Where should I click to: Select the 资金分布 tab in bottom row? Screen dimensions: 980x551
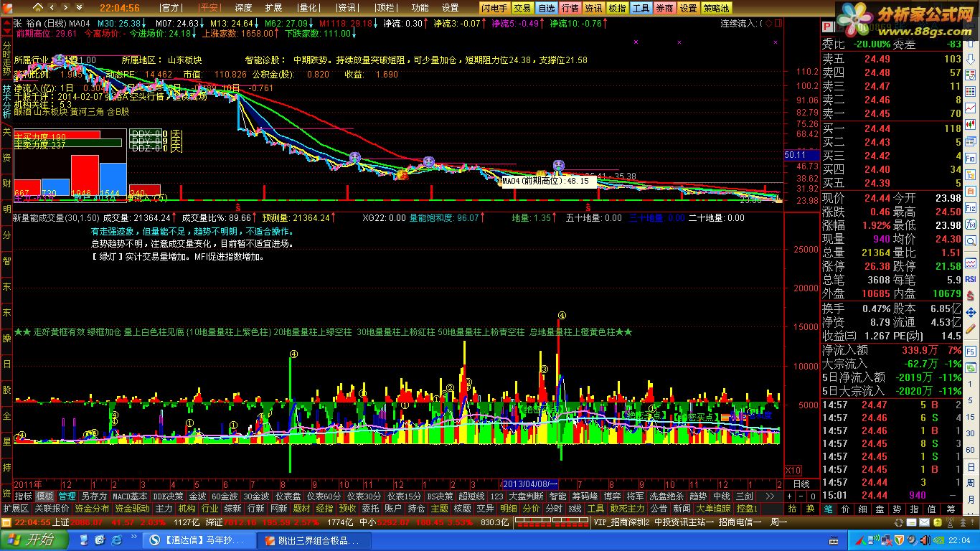click(92, 508)
